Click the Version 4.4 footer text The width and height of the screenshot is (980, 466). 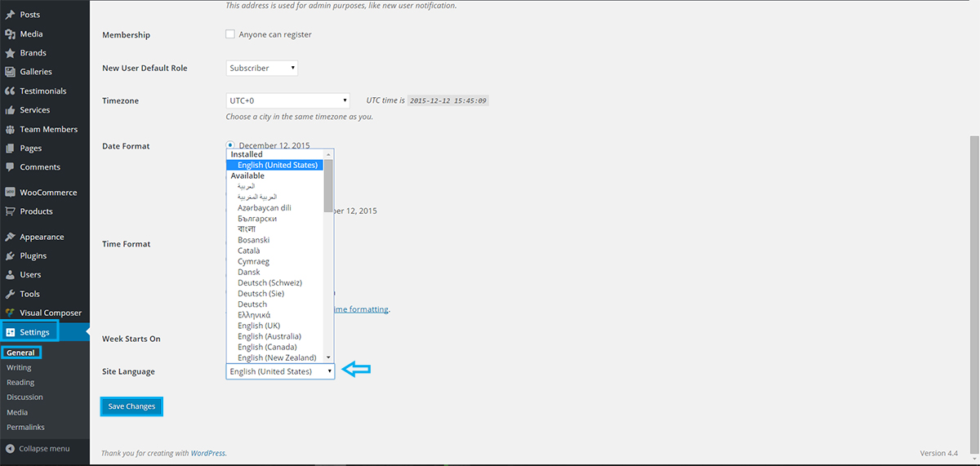coord(939,453)
